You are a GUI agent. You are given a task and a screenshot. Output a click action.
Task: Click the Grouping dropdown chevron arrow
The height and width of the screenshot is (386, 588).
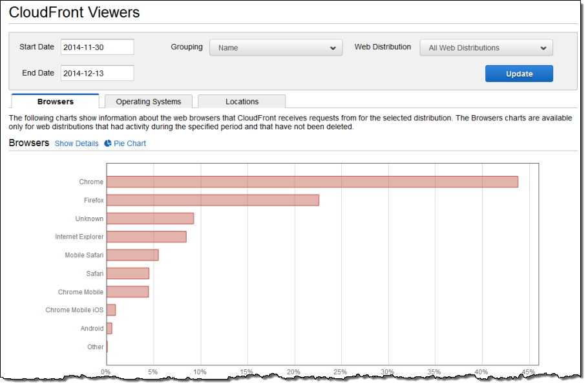pos(333,48)
